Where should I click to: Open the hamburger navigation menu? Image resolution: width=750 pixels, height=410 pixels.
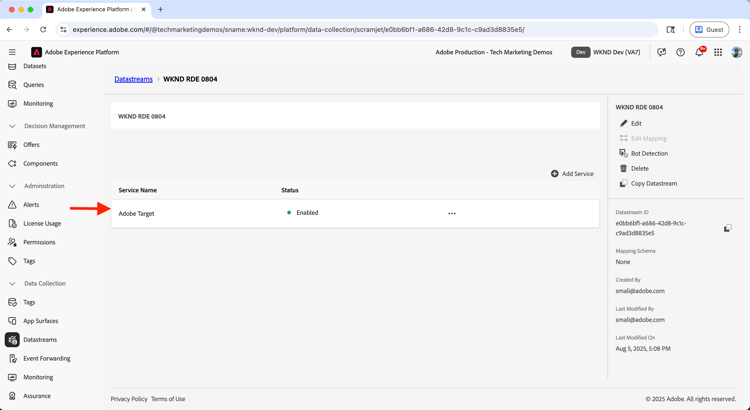click(12, 52)
